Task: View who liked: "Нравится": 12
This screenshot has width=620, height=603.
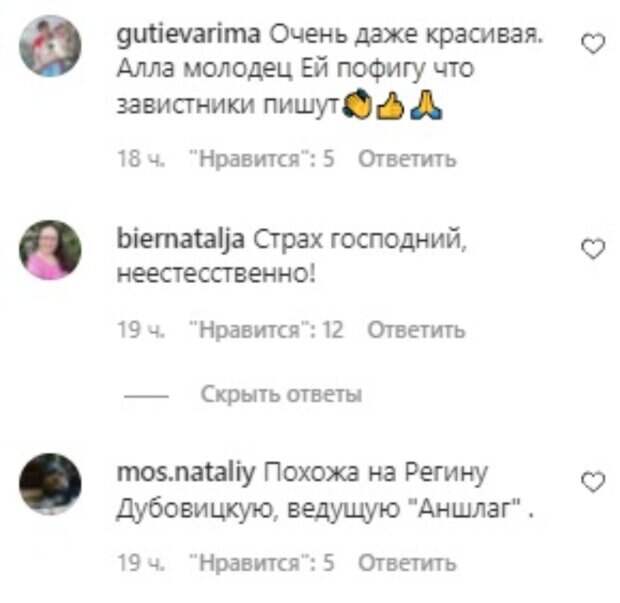Action: tap(267, 330)
